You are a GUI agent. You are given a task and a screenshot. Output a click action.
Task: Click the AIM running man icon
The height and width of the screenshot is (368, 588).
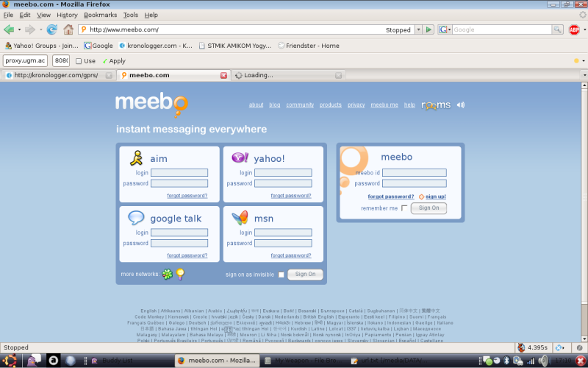pyautogui.click(x=137, y=158)
